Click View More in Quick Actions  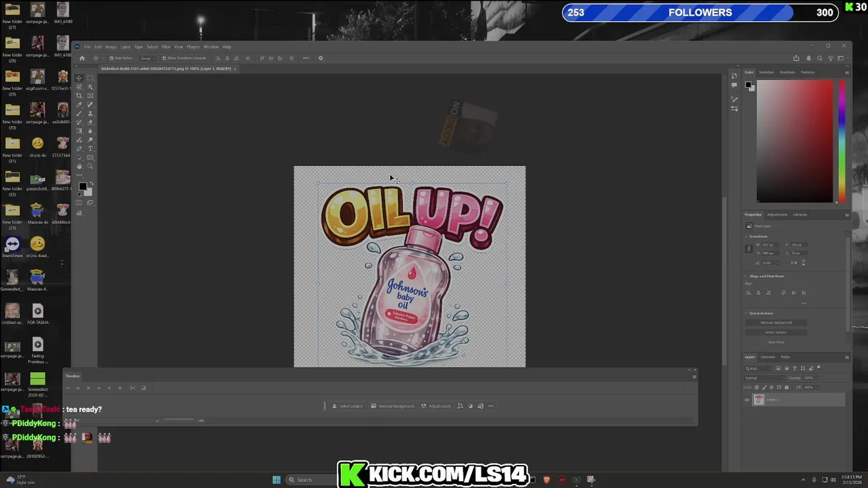coord(776,342)
